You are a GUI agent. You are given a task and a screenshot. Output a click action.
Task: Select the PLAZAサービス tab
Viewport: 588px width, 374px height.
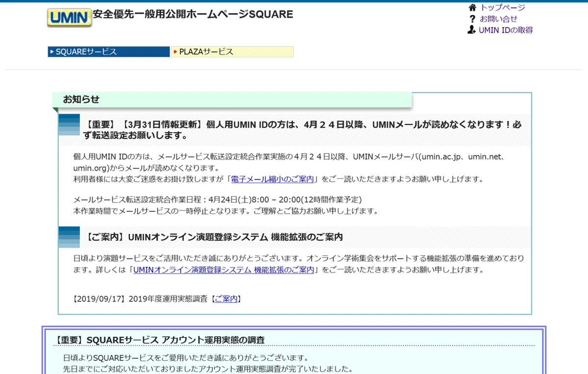pyautogui.click(x=232, y=51)
